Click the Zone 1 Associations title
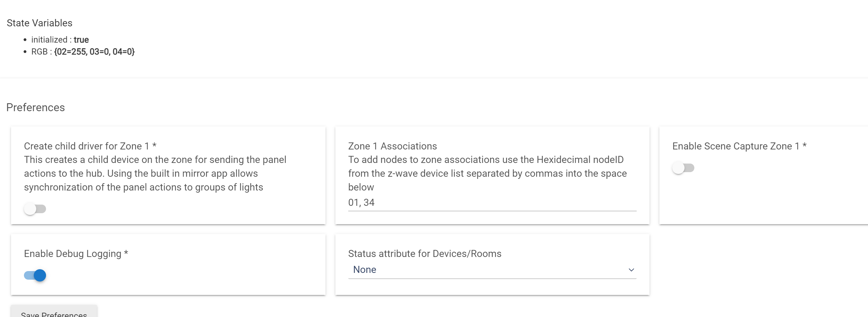 392,146
